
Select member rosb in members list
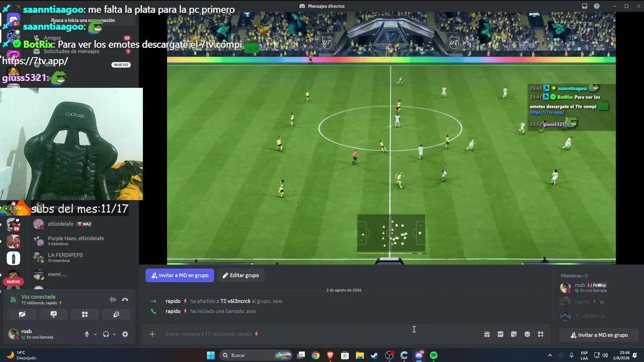[x=599, y=288]
